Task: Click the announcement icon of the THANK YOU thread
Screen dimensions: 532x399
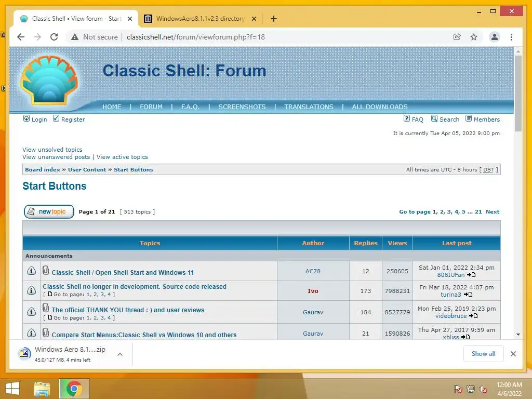Action: tap(31, 312)
